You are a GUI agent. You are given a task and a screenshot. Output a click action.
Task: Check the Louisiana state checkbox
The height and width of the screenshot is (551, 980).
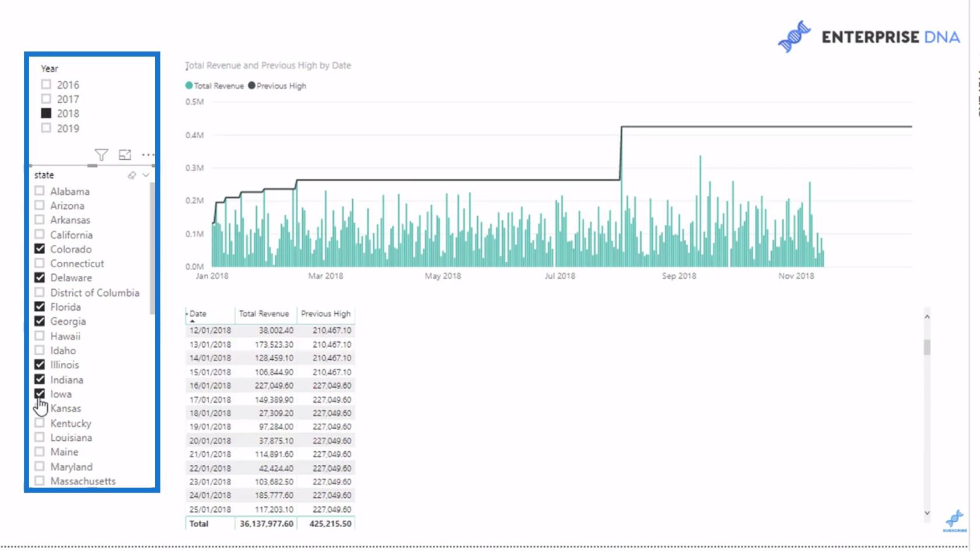tap(40, 437)
